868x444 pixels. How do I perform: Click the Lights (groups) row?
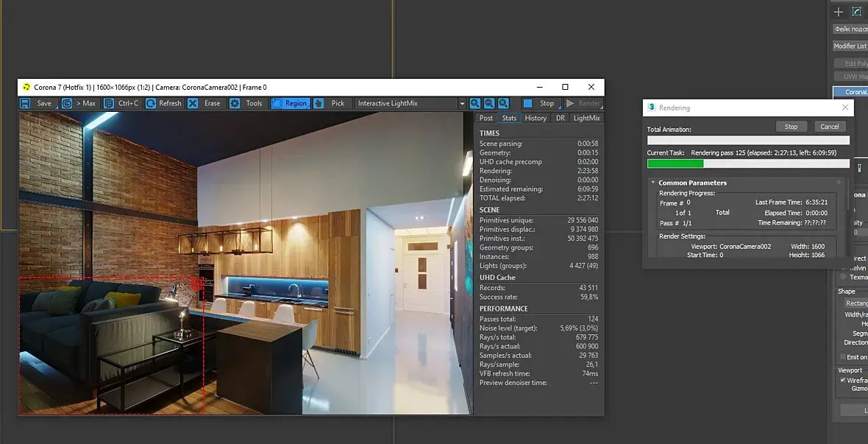pyautogui.click(x=538, y=266)
